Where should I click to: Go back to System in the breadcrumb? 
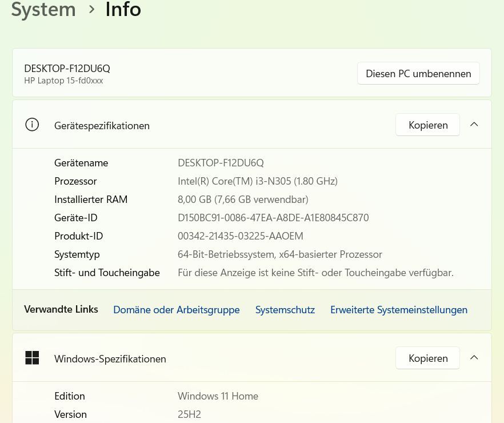[x=43, y=9]
